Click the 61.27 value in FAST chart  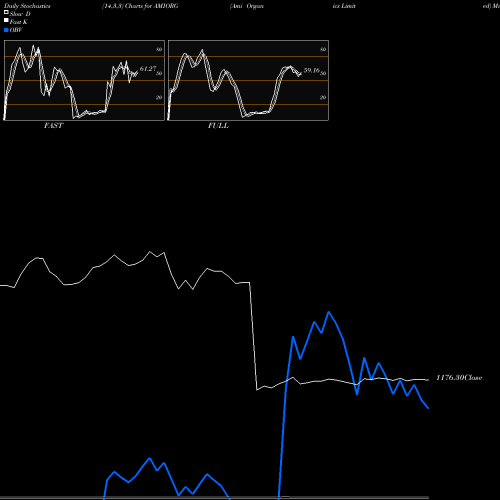click(148, 69)
